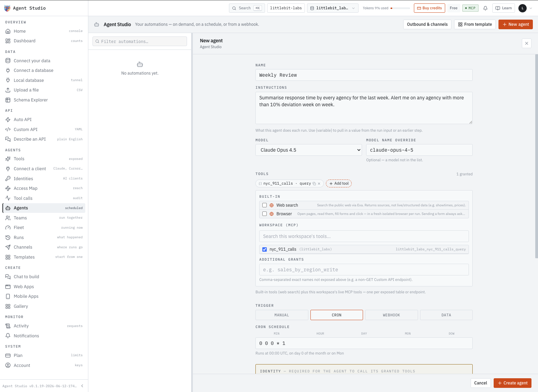
Task: Close the New agent panel
Action: coord(527,43)
